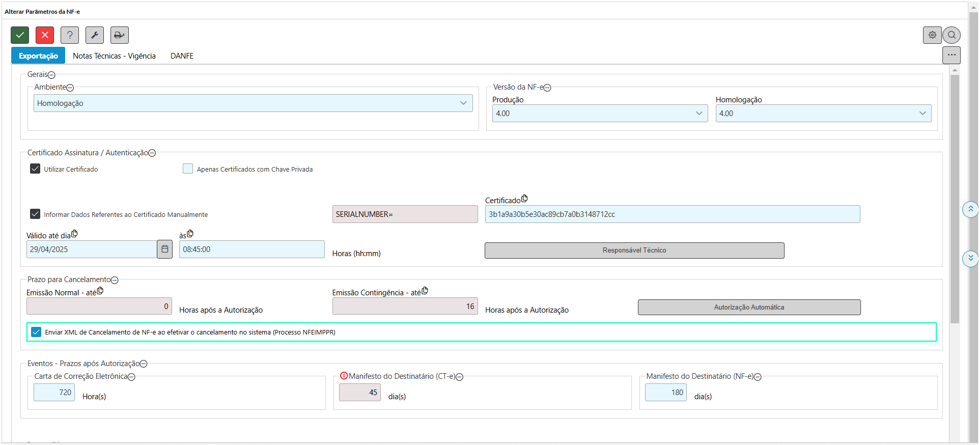Open the Ambiente dropdown

point(253,103)
